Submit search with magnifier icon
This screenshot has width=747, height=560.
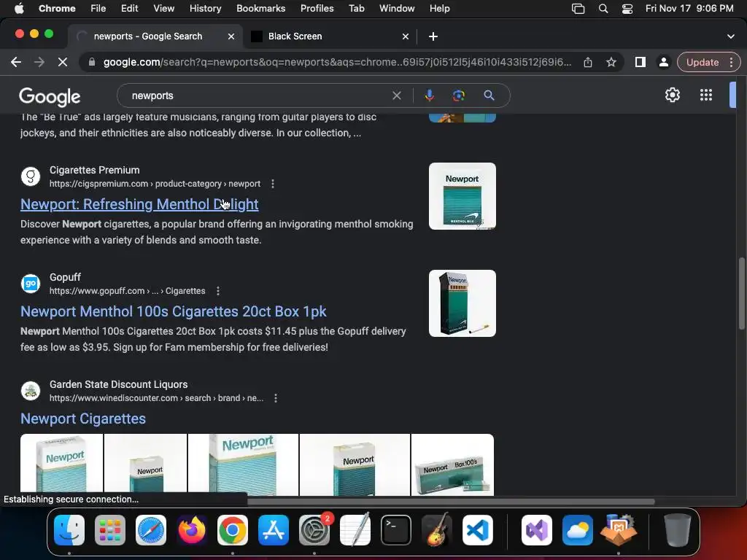(x=489, y=96)
